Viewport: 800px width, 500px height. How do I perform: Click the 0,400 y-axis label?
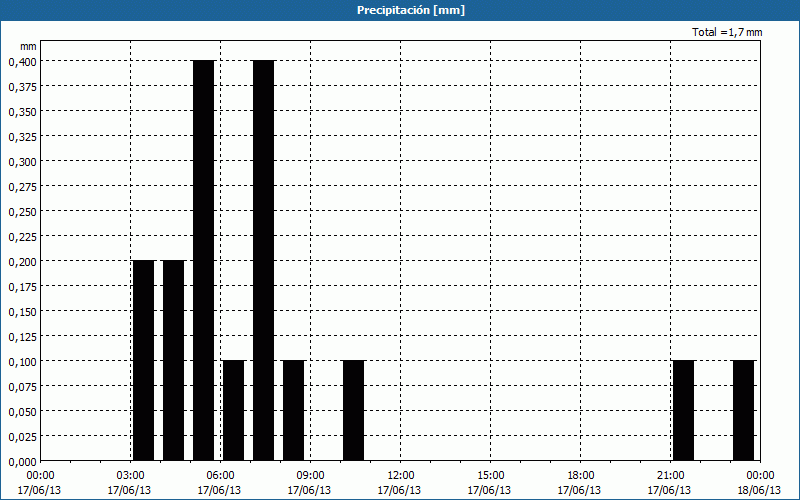coord(22,62)
